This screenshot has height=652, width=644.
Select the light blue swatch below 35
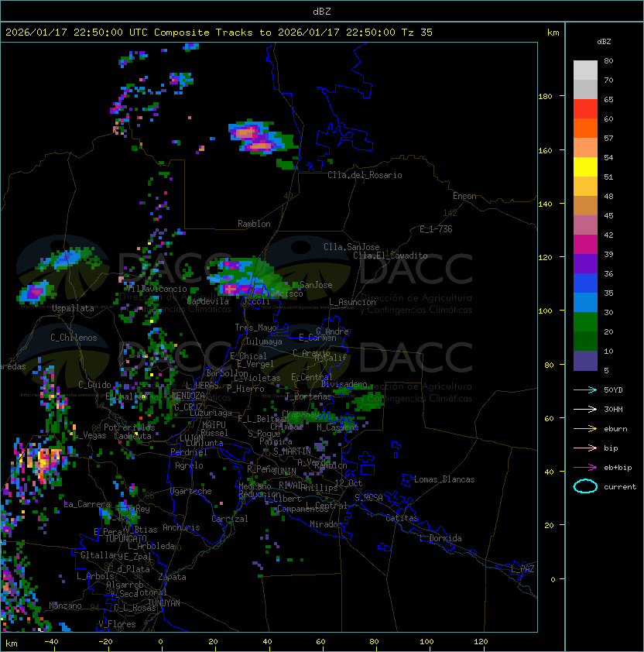585,303
